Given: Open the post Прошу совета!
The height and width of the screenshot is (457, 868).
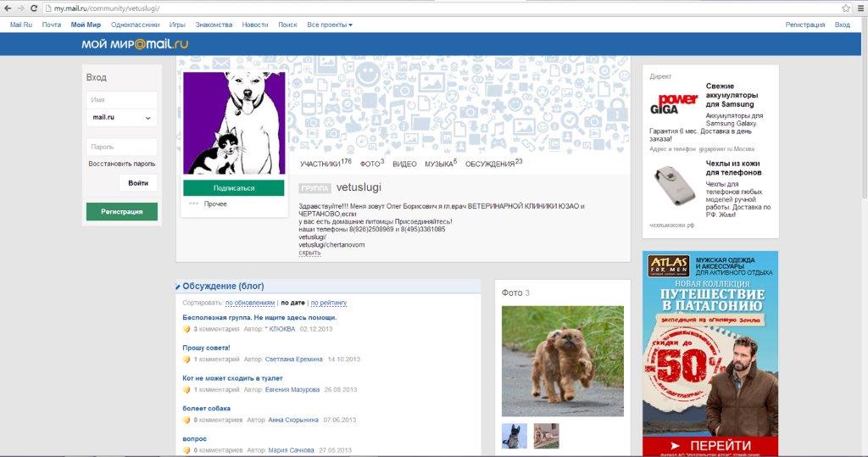Looking at the screenshot, I should (x=206, y=348).
